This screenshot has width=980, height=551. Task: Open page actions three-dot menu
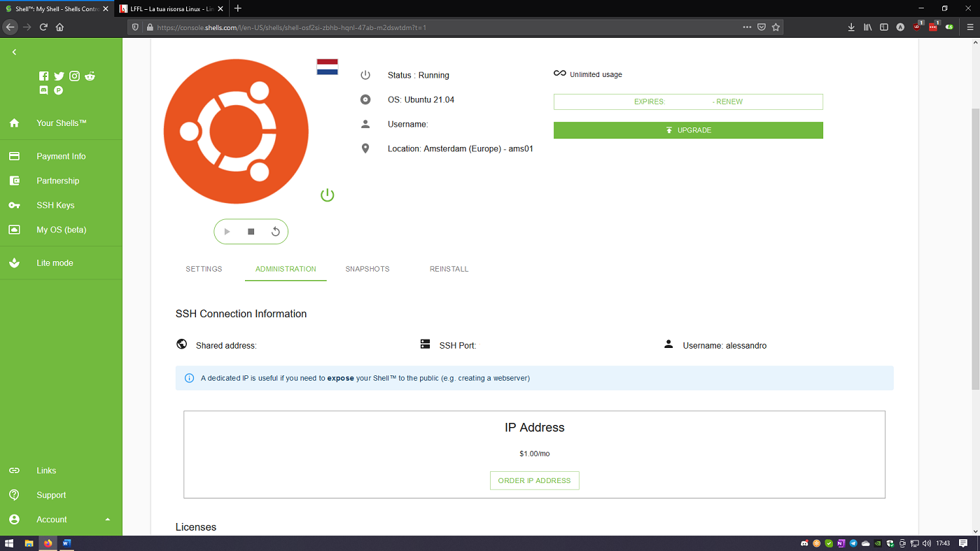748,27
